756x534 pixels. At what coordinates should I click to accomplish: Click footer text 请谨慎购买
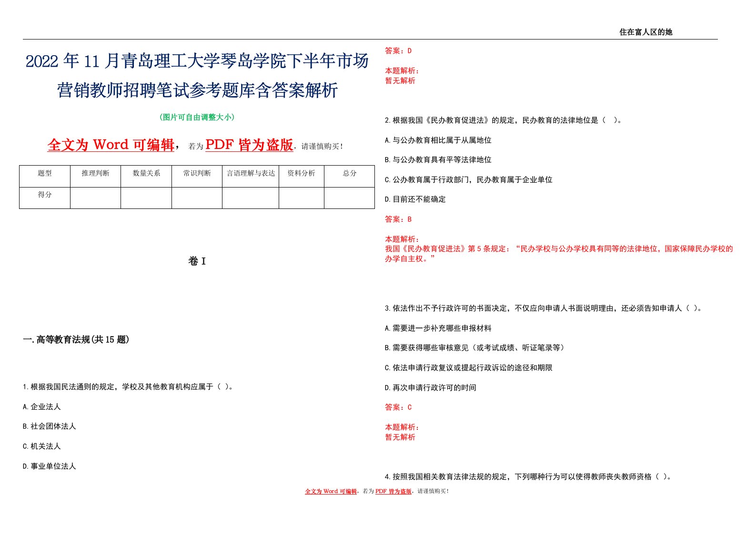click(x=433, y=491)
